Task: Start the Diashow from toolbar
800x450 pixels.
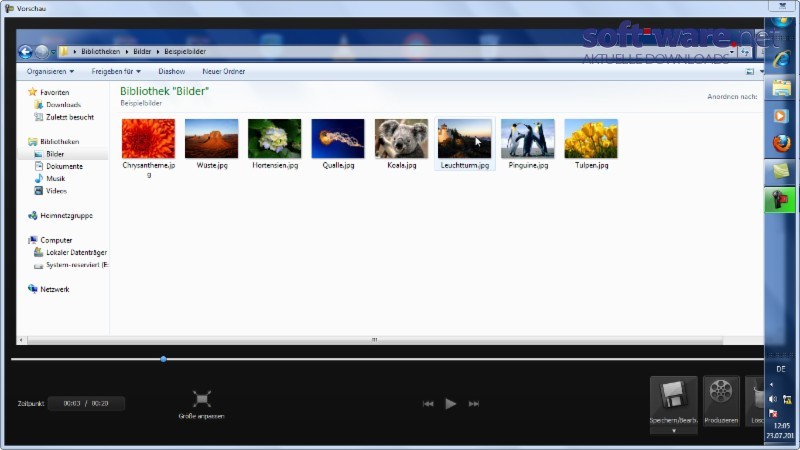Action: [x=171, y=71]
